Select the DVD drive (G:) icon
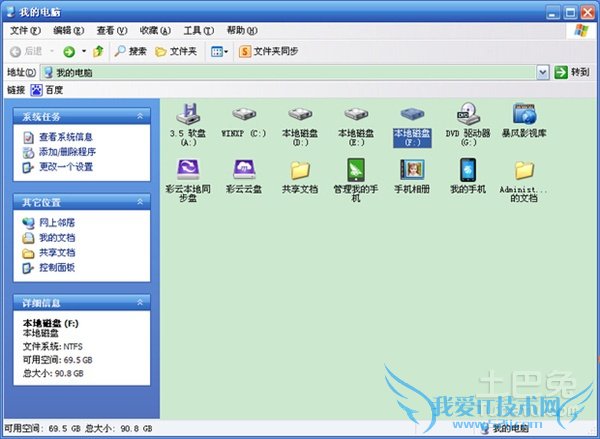The width and height of the screenshot is (600, 439). click(x=468, y=124)
